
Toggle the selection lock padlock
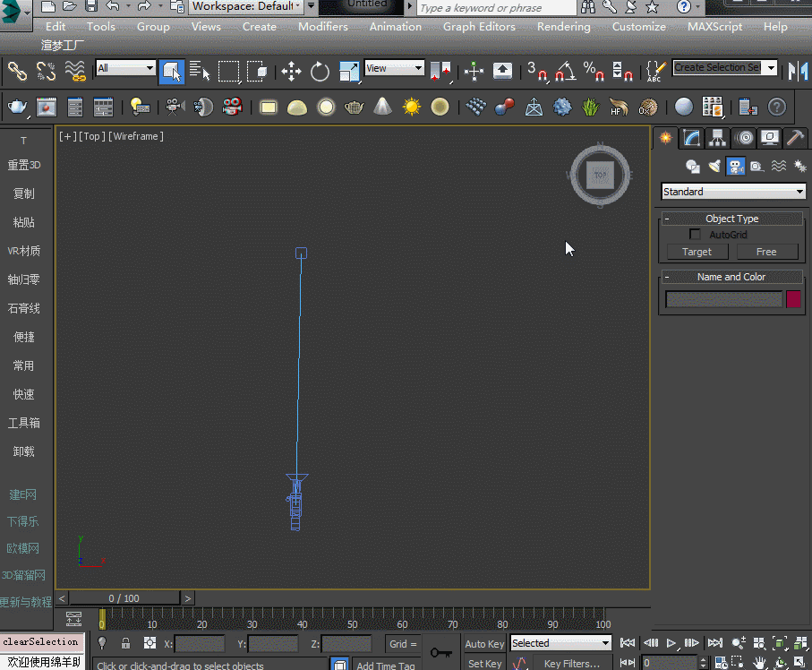click(125, 643)
